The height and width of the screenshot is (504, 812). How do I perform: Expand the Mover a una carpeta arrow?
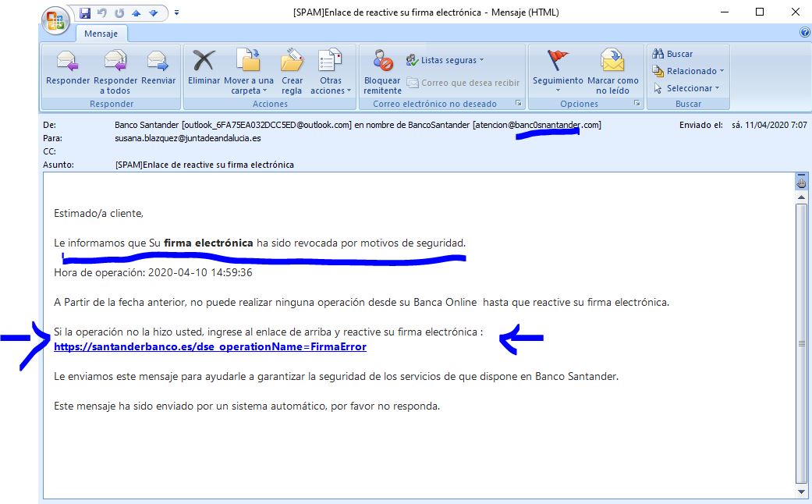(x=264, y=91)
